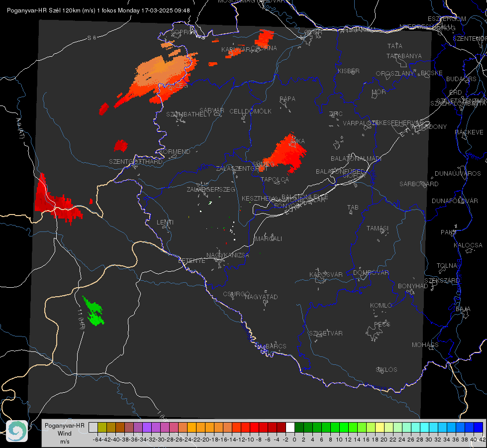The image size is (487, 448).
Task: Click the KAPOSVAR city label
Action: click(x=326, y=274)
